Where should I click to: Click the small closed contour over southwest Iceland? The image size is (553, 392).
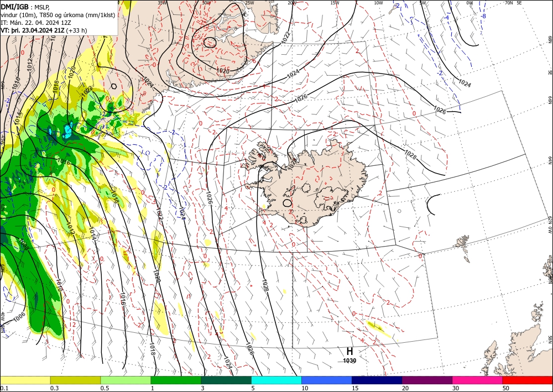coord(288,203)
